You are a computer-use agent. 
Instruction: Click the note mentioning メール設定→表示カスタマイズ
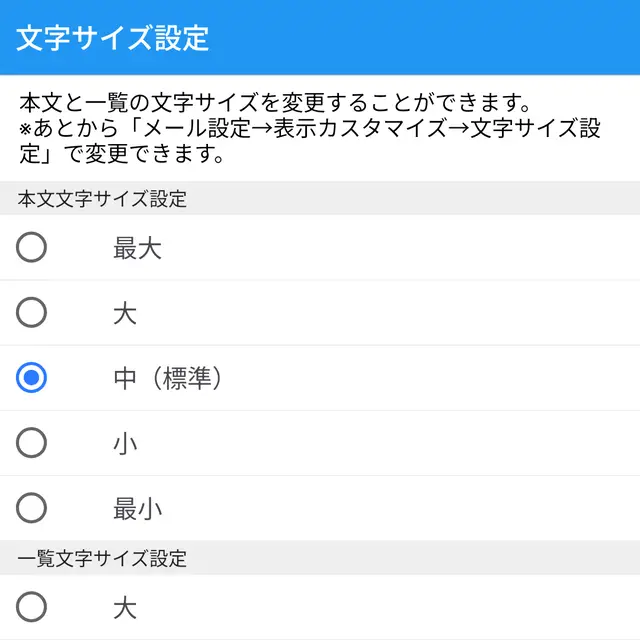click(310, 141)
